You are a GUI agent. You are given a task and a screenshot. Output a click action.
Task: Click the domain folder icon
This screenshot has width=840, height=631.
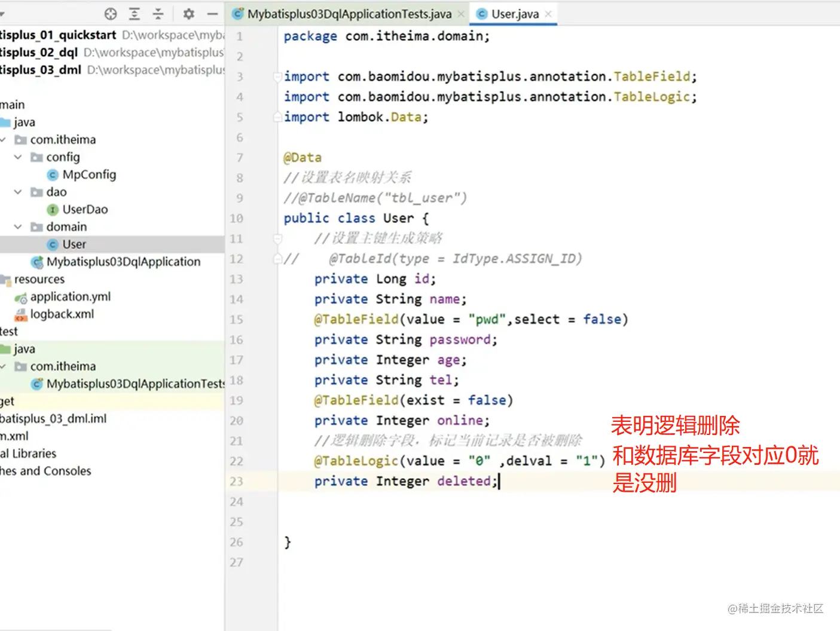coord(37,227)
